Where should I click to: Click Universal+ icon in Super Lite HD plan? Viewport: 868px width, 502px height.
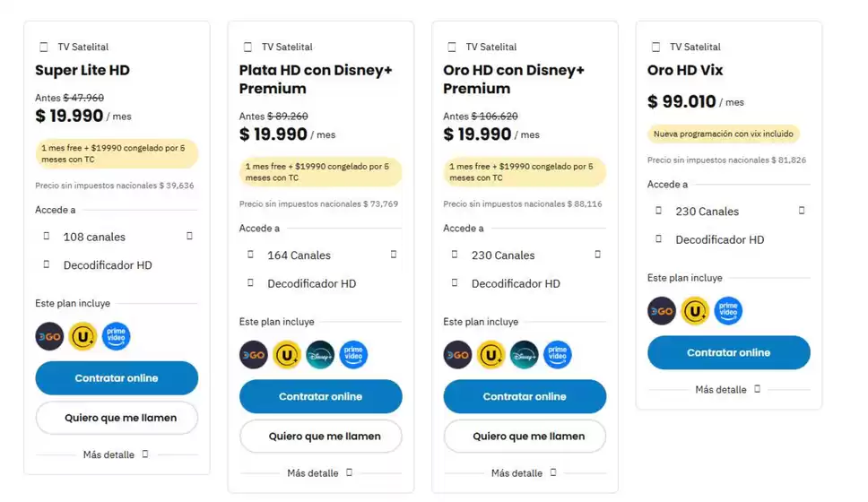point(82,336)
